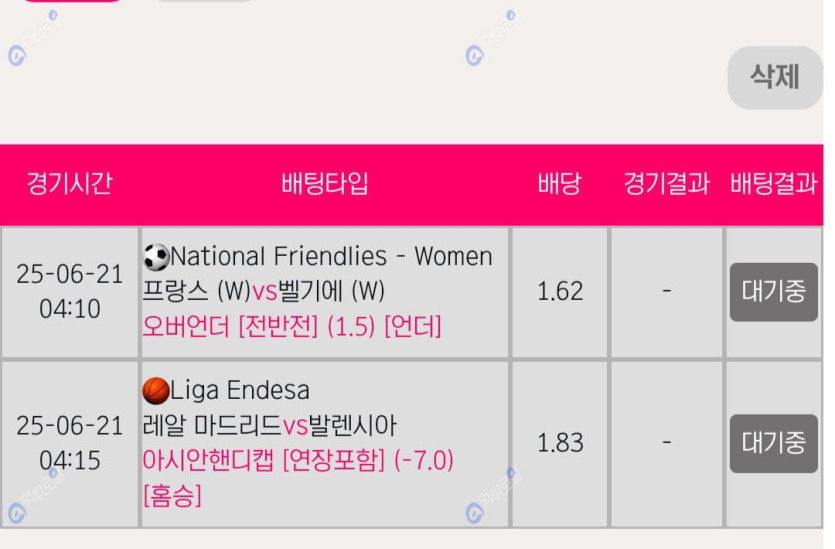The image size is (835, 549).
Task: Open National Friendlies - Women league text
Action: click(331, 257)
